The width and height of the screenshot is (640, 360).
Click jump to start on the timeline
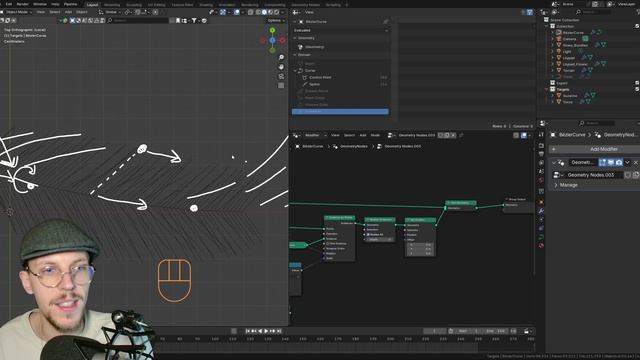point(247,331)
